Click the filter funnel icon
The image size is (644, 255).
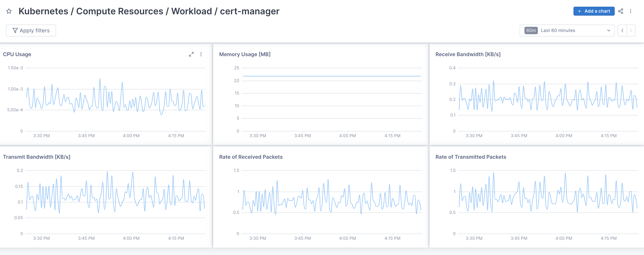coord(15,30)
